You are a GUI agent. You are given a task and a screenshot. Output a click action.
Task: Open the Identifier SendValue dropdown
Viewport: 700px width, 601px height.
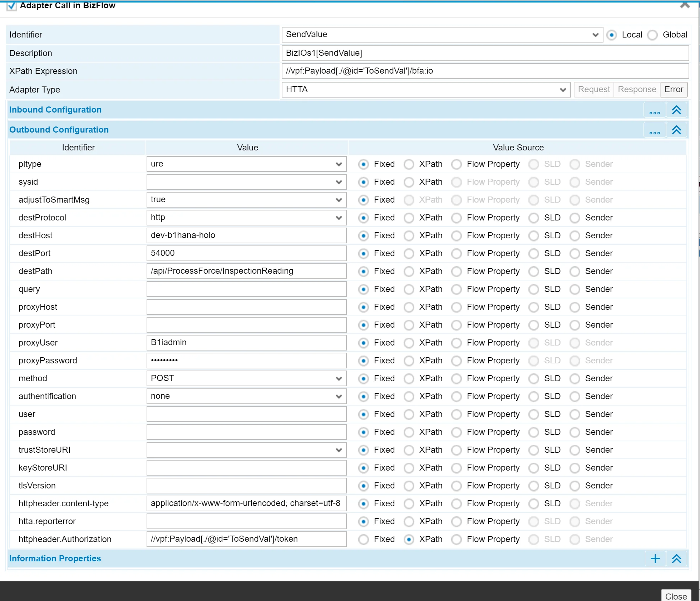[x=442, y=35]
